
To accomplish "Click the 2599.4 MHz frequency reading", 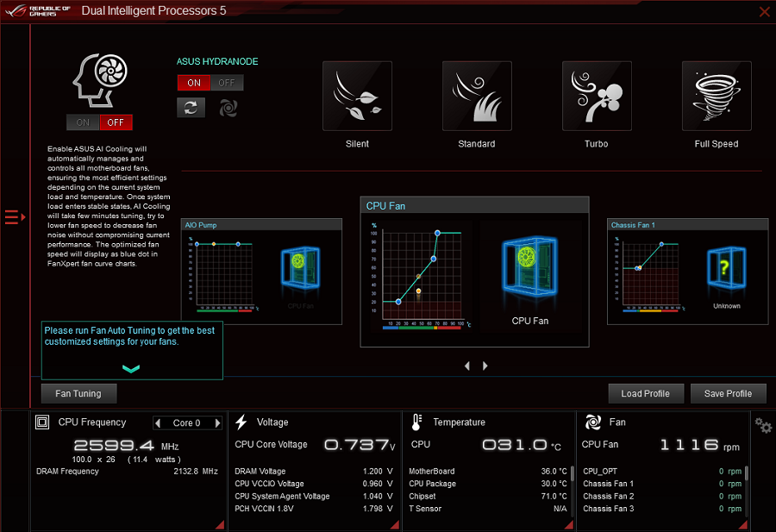I will tap(126, 446).
